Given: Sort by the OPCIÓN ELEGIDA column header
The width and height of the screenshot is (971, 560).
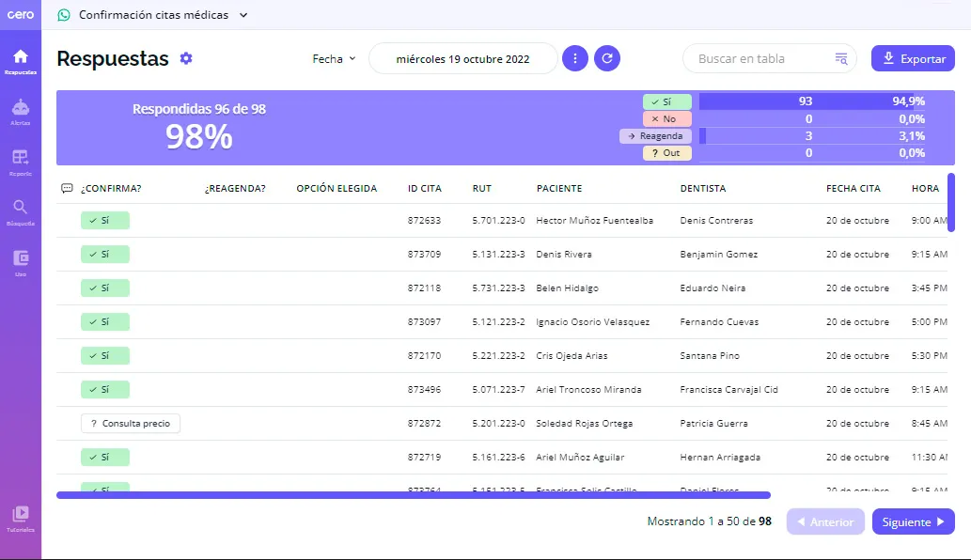Looking at the screenshot, I should (337, 188).
